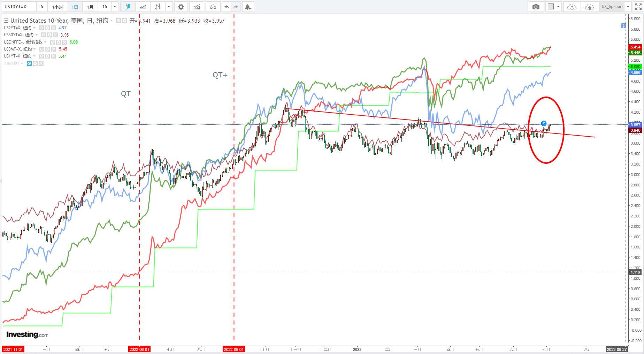Remove the US2YT=X series
This screenshot has height=354, width=644.
pyautogui.click(x=53, y=28)
